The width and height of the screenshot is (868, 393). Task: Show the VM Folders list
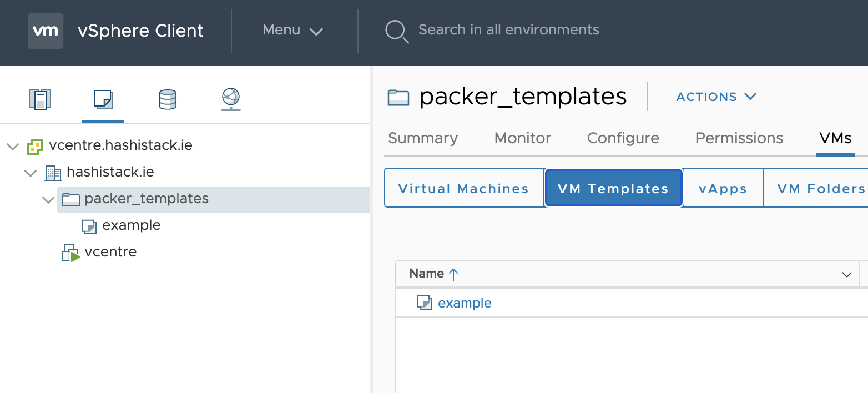point(816,188)
